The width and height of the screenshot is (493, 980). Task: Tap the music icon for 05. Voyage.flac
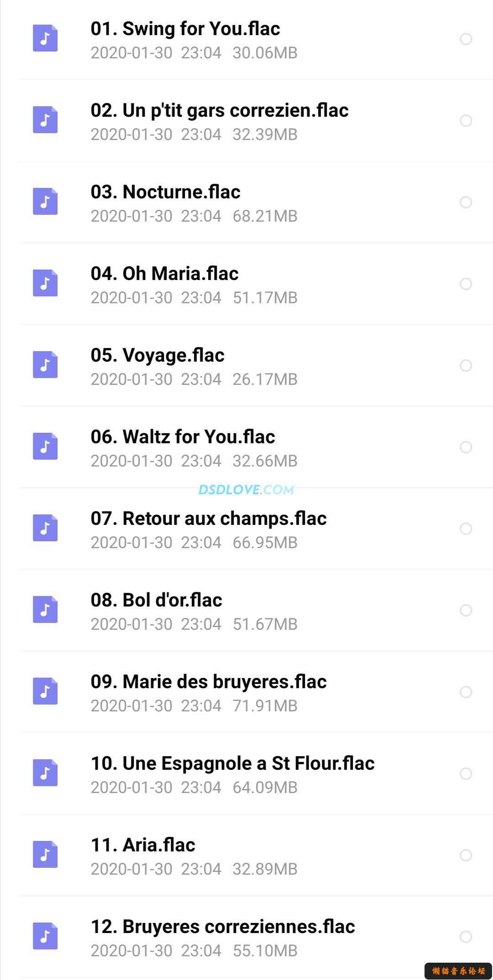coord(45,364)
